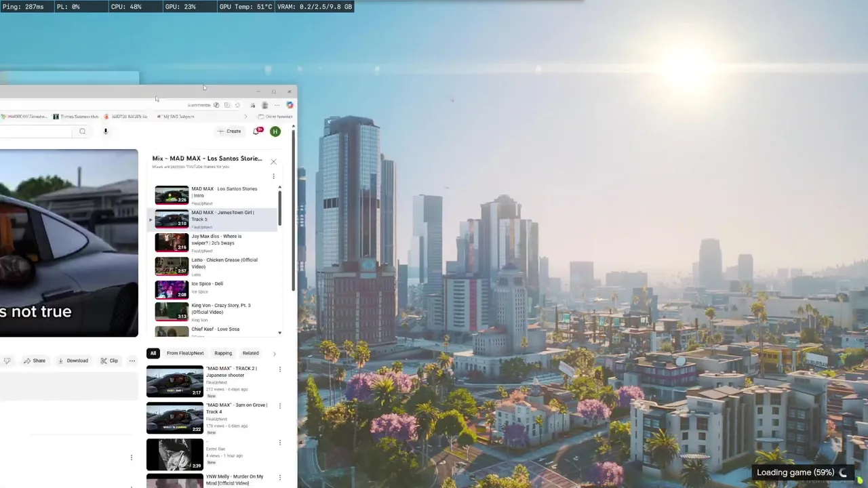This screenshot has height=488, width=868.
Task: Close the Mix playlist panel
Action: [273, 161]
